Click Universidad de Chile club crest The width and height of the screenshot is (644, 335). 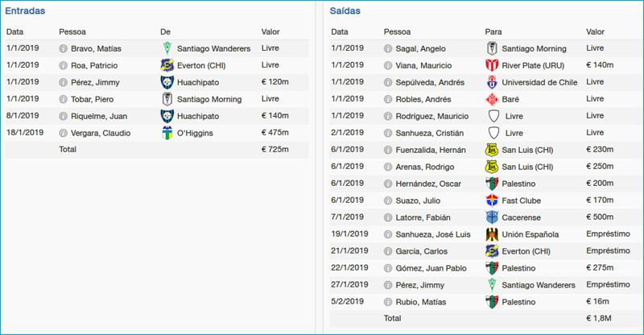(492, 82)
